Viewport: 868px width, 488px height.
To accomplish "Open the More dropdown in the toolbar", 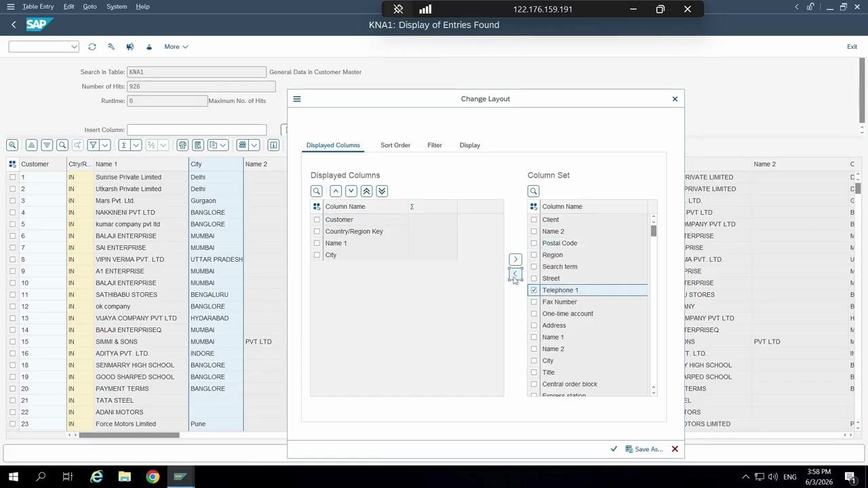I will click(176, 47).
